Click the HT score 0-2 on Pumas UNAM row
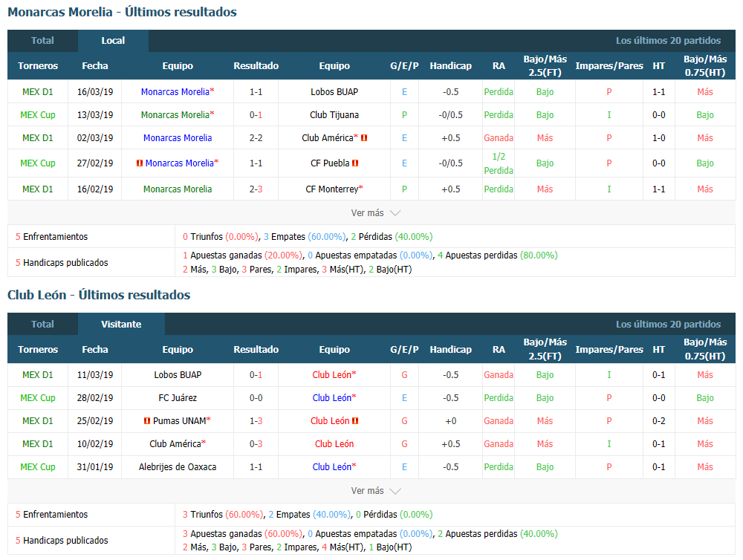This screenshot has height=560, width=743. [x=658, y=420]
